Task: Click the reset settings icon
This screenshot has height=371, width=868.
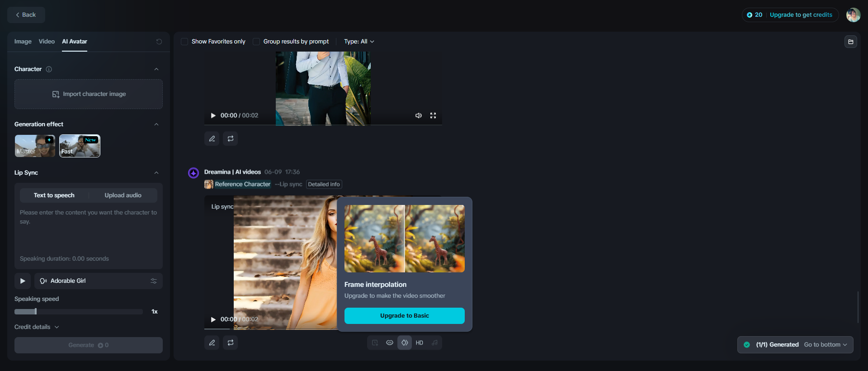Action: click(x=159, y=42)
